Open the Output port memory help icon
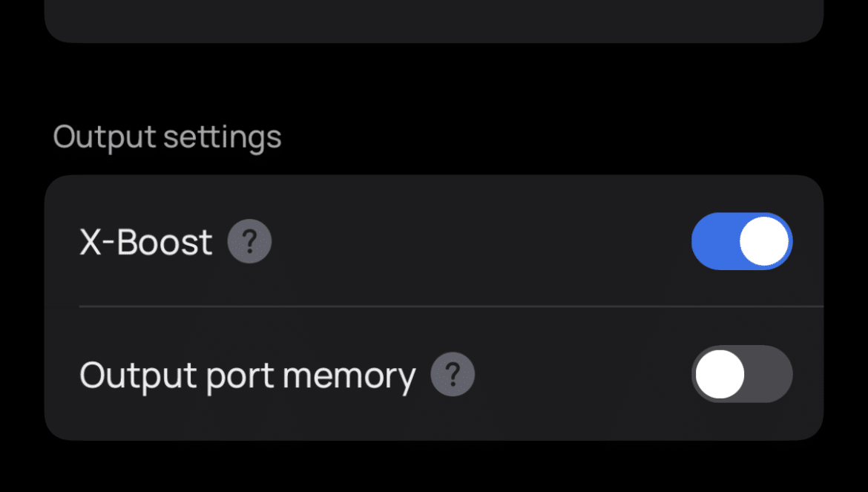The width and height of the screenshot is (868, 492). pos(453,374)
